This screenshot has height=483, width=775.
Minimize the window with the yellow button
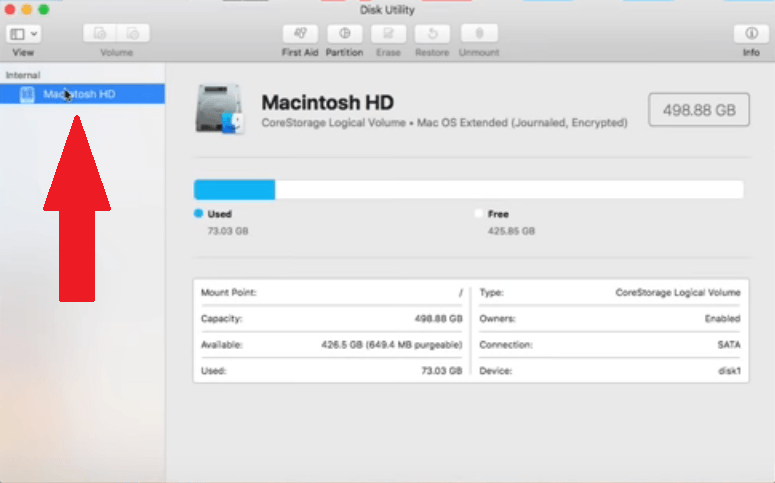[x=27, y=9]
